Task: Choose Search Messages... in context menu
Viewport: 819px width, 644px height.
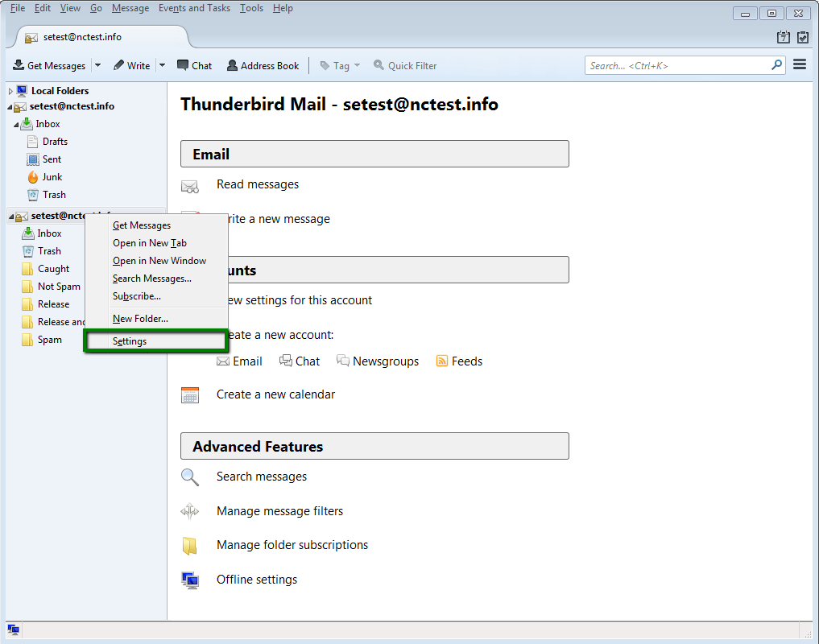Action: pyautogui.click(x=156, y=279)
